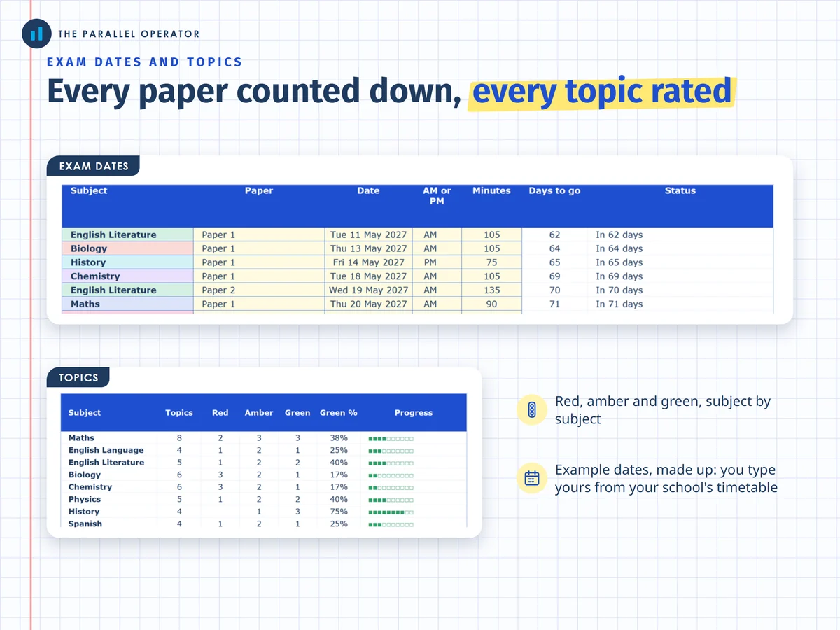
Task: Click the 'In 62 days' status
Action: (x=619, y=234)
